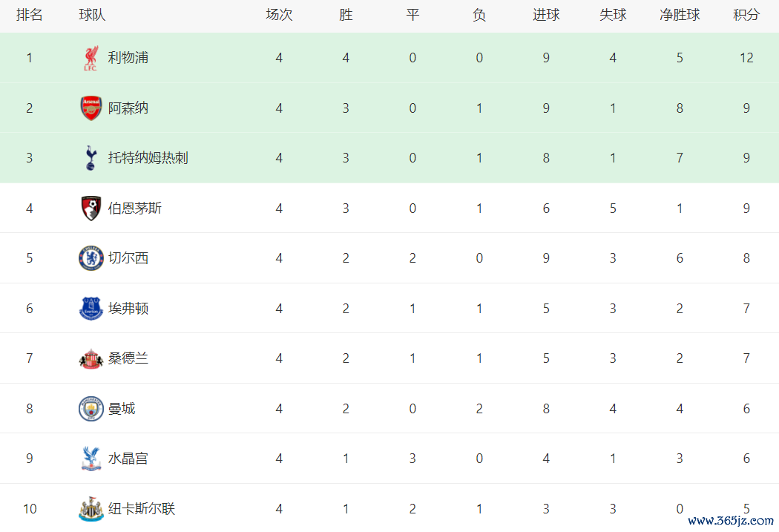Open the 利物浦 team name link
Viewport: 779px width, 532px height.
click(128, 58)
